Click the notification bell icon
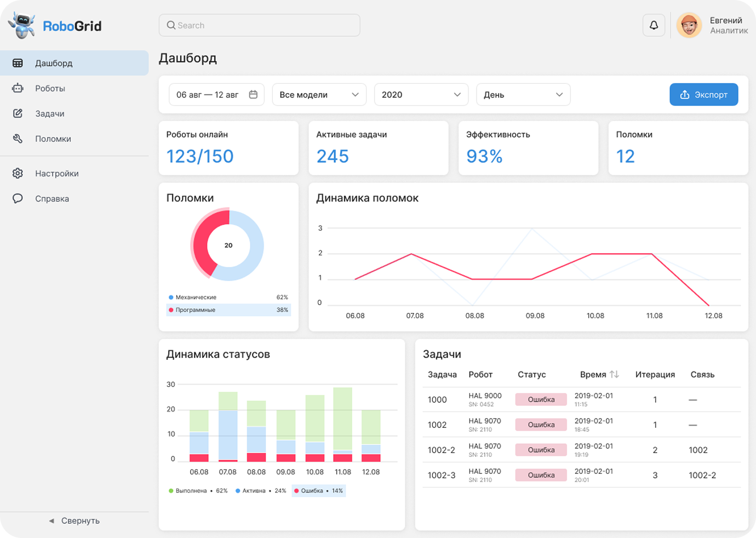 tap(654, 25)
